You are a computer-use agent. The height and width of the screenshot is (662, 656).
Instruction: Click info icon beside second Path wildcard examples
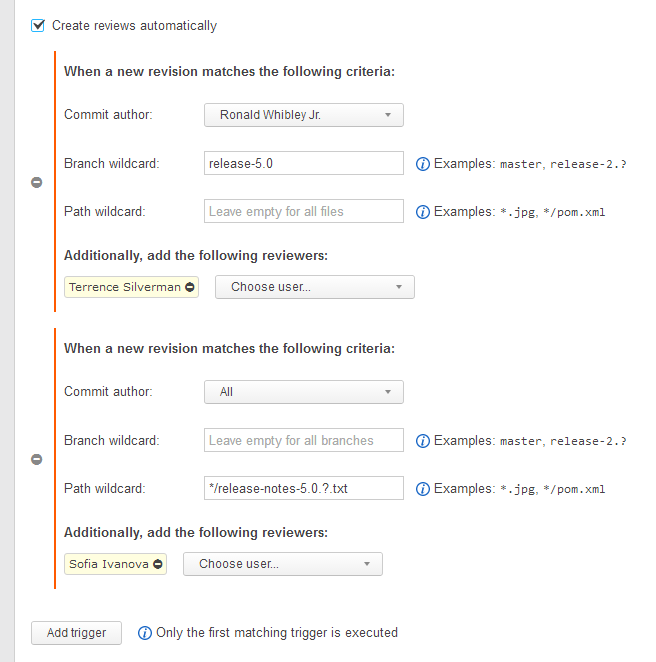pyautogui.click(x=423, y=489)
